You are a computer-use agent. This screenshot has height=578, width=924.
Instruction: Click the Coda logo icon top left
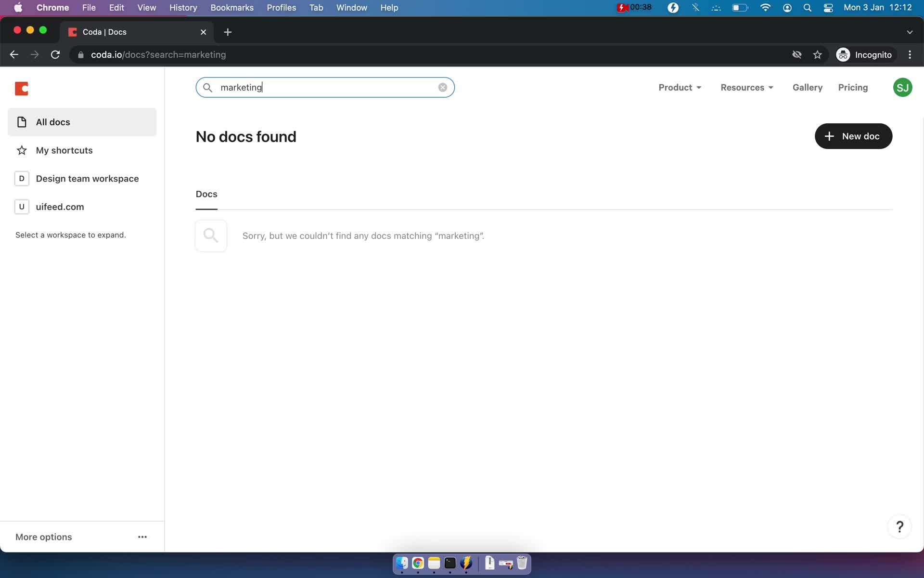[21, 89]
